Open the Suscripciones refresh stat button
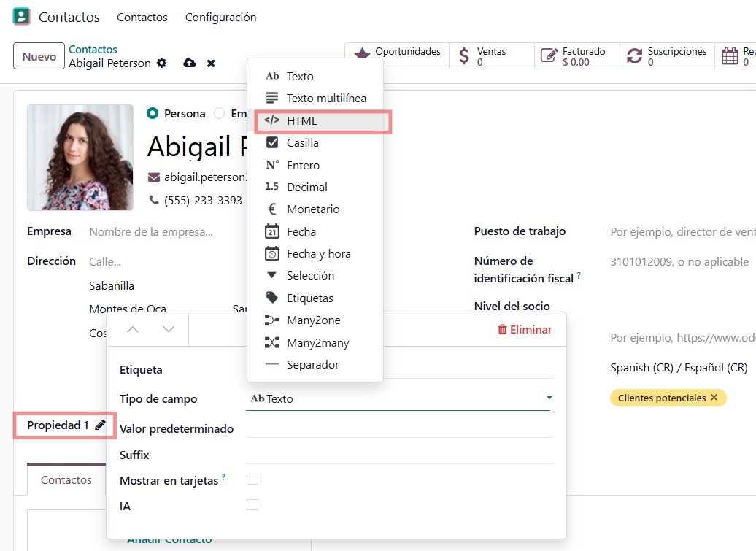Image resolution: width=756 pixels, height=551 pixels. click(x=667, y=56)
